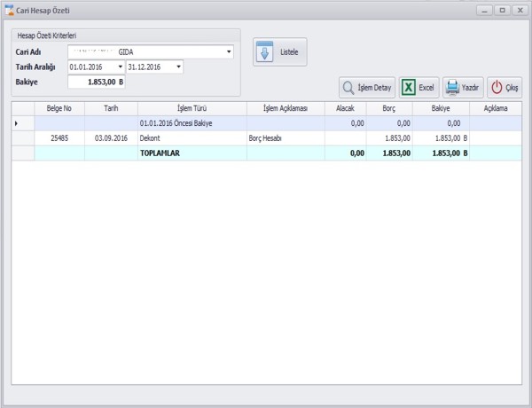
Task: Click the magnifier icon on İşlem Detay
Action: tap(348, 88)
